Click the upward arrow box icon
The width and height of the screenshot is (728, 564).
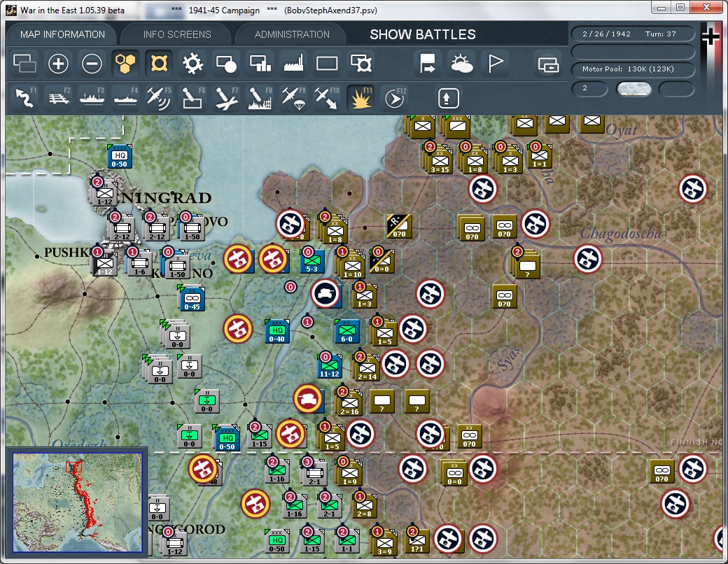(x=448, y=98)
